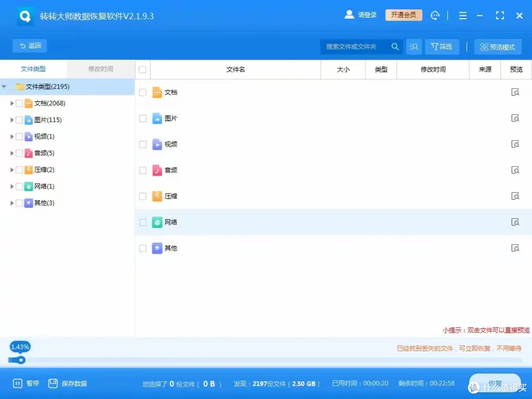
Task: Check the 视频 row checkbox in file list
Action: tap(143, 144)
